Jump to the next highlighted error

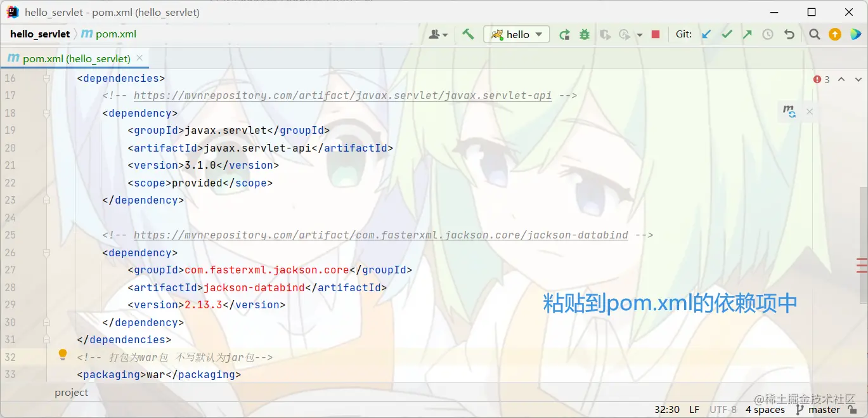pyautogui.click(x=857, y=79)
